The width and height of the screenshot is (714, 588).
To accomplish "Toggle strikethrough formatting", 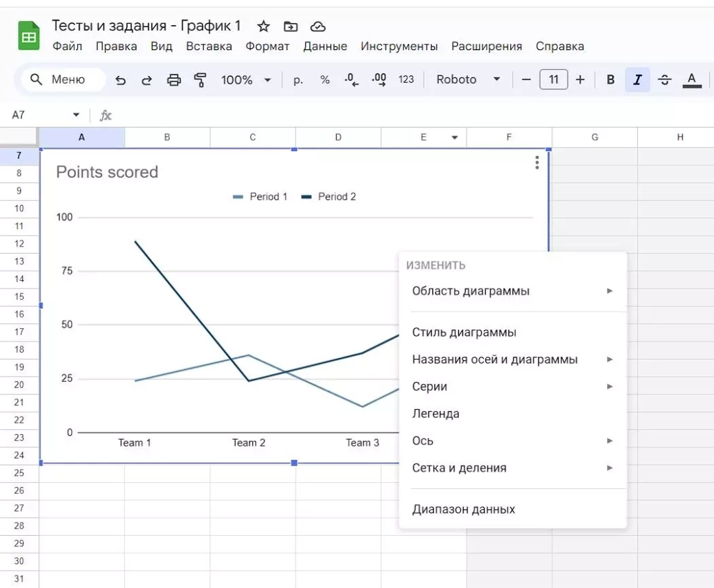I will coord(664,80).
